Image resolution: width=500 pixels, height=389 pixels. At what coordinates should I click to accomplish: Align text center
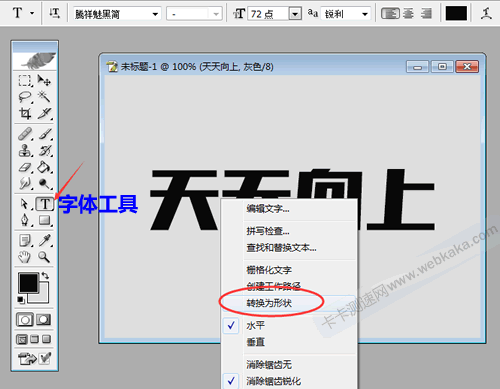[408, 14]
